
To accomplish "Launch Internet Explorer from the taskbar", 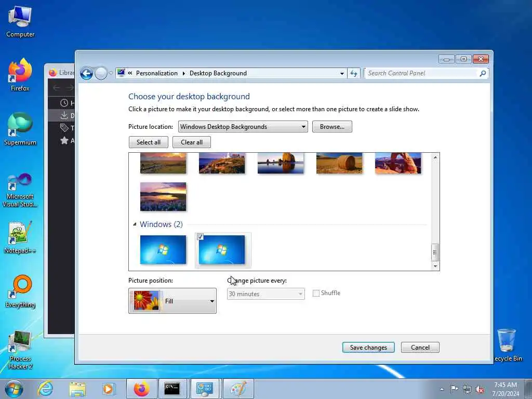I will click(45, 389).
